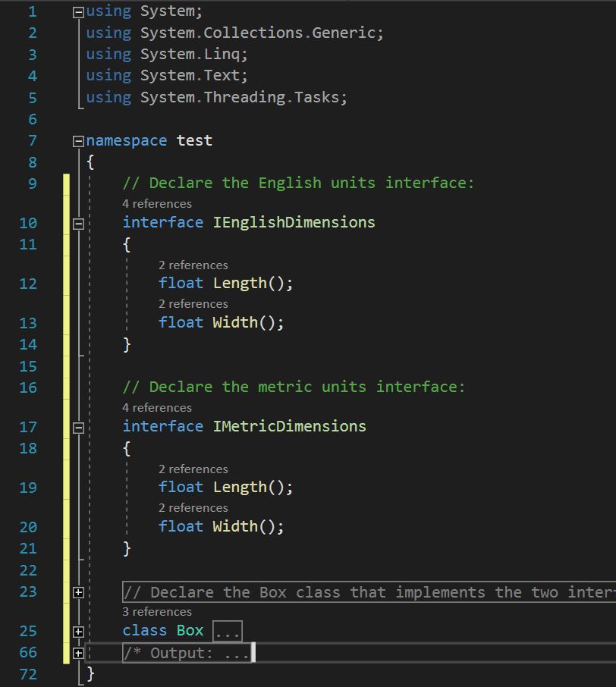This screenshot has height=687, width=616.
Task: Show 2 references for IEnglishDimensions Length method
Action: click(x=193, y=265)
